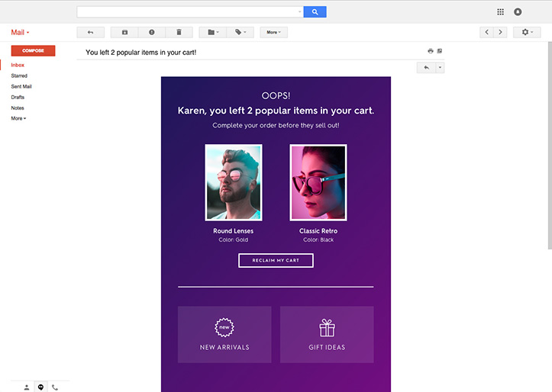
Task: Go back to inbox with arrow button
Action: click(91, 32)
